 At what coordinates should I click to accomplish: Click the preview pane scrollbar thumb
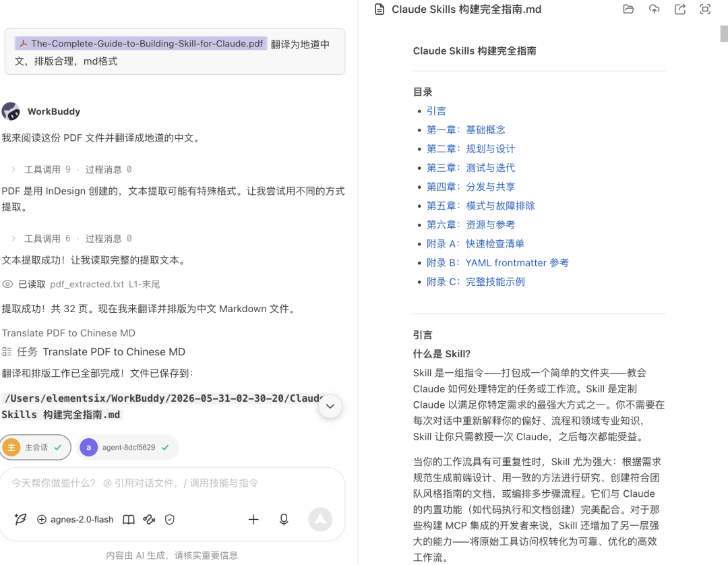coord(724,34)
